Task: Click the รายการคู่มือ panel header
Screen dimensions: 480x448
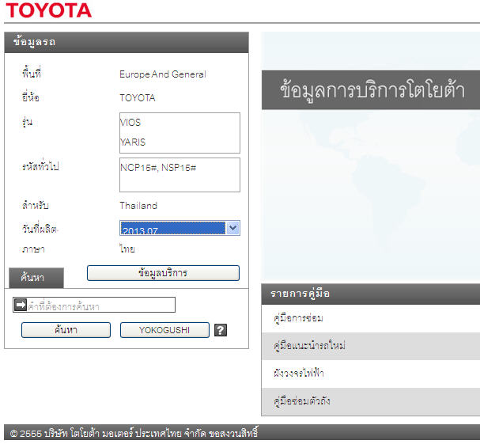Action: [371, 294]
